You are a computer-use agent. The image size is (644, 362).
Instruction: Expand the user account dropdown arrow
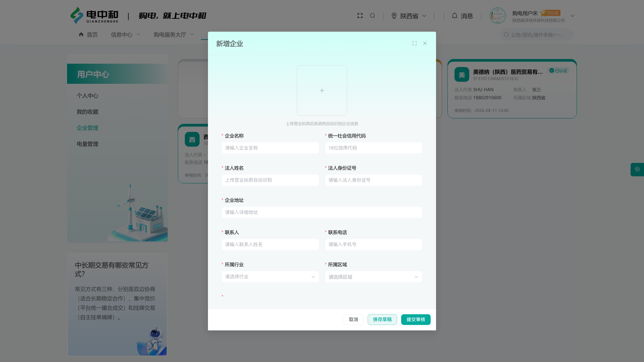[573, 16]
